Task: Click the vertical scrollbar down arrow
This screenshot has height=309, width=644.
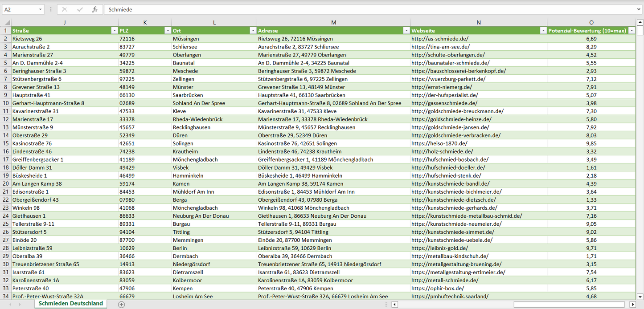Action: point(640,296)
